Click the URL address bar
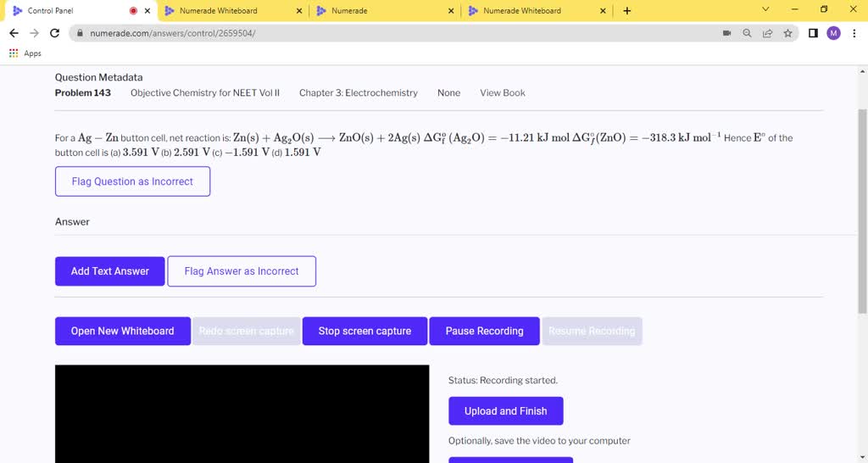Image resolution: width=868 pixels, height=463 pixels. click(381, 33)
